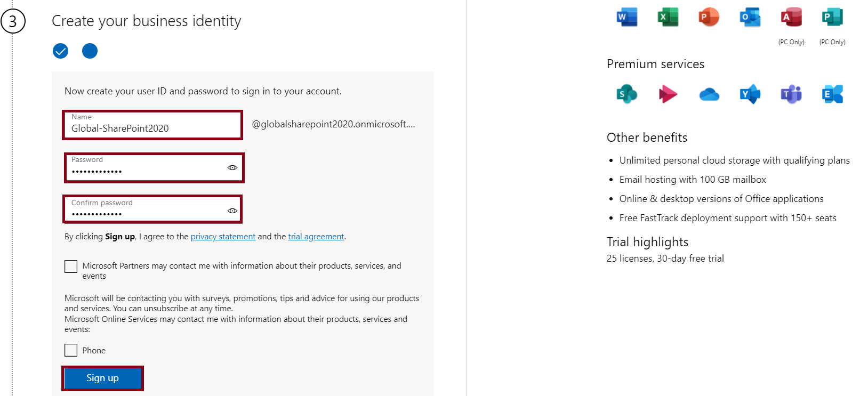Open the Exchange icon in Premium services
The width and height of the screenshot is (868, 396).
click(x=832, y=94)
